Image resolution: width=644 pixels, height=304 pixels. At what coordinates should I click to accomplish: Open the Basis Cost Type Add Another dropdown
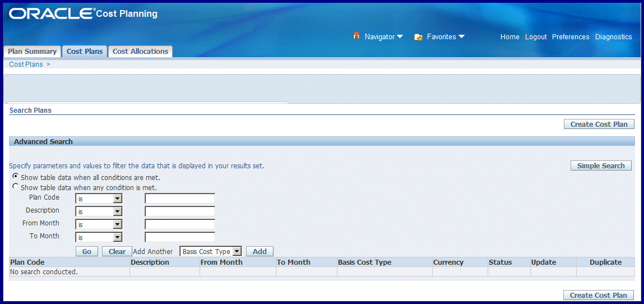pyautogui.click(x=211, y=251)
